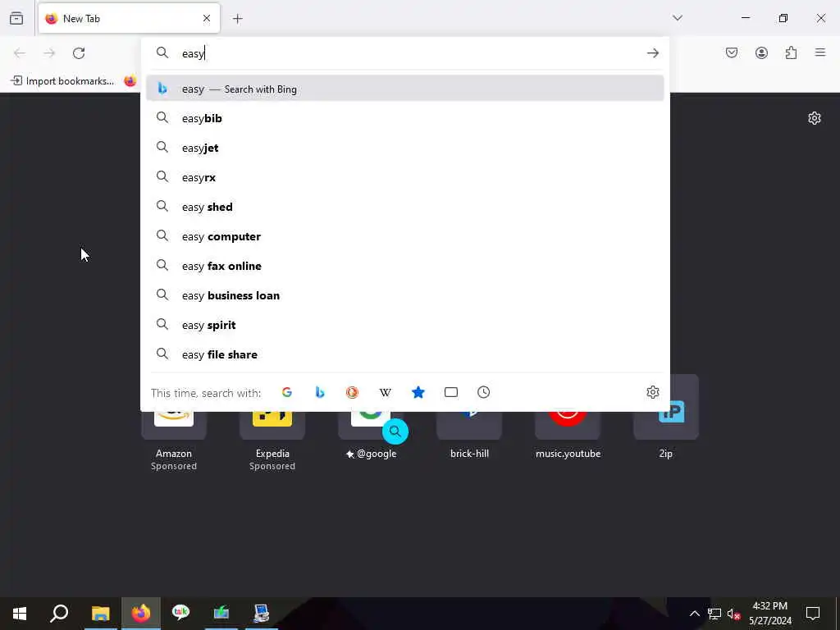Open search settings gear in dropdown

[652, 392]
